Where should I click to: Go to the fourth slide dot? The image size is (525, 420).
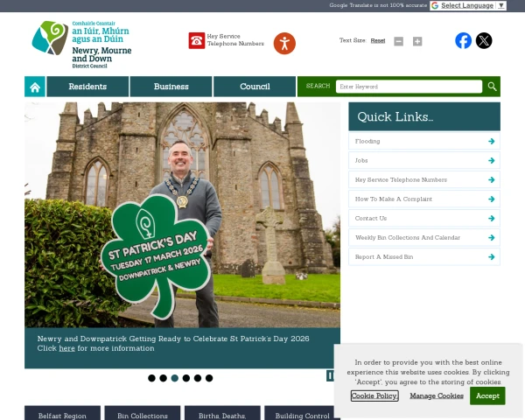coord(186,378)
